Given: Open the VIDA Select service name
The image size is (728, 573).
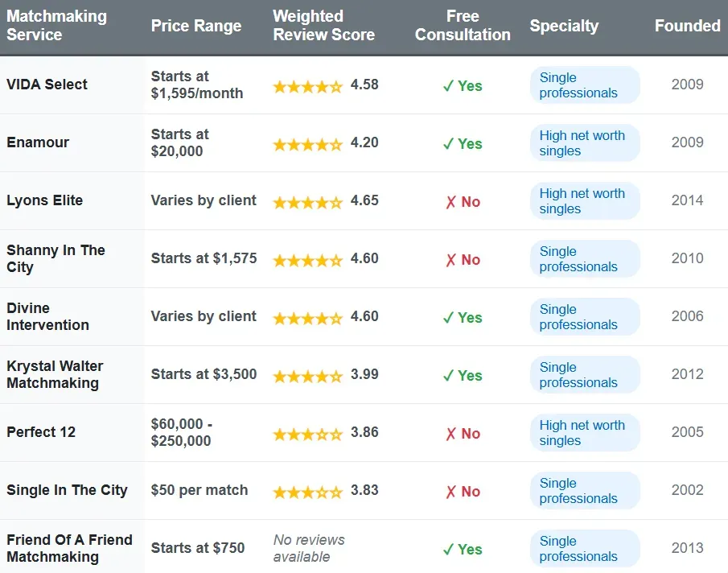Looking at the screenshot, I should tap(47, 85).
